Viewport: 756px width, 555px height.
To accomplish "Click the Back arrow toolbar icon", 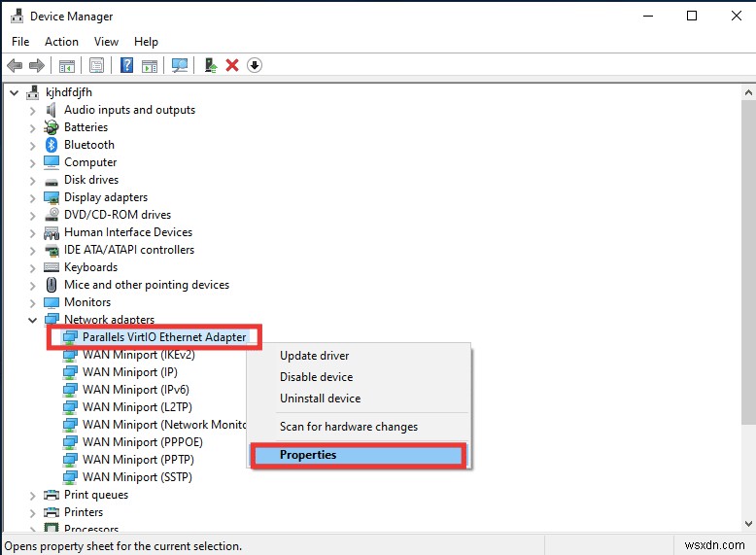I will pyautogui.click(x=15, y=65).
